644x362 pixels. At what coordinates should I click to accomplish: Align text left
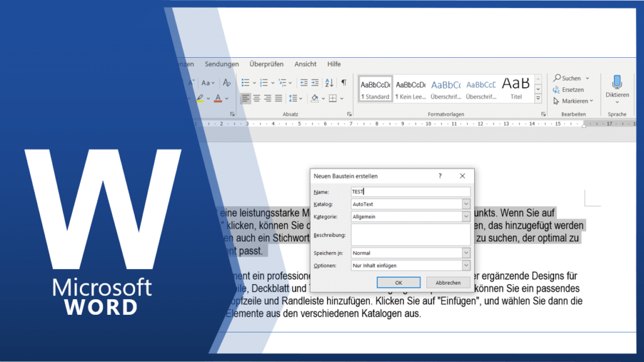[246, 99]
